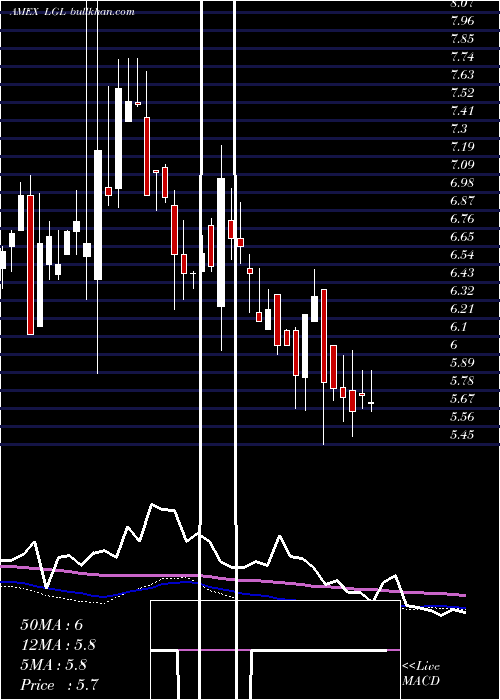Click the 6 price axis label
This screenshot has width=500, height=700.
coord(454,345)
